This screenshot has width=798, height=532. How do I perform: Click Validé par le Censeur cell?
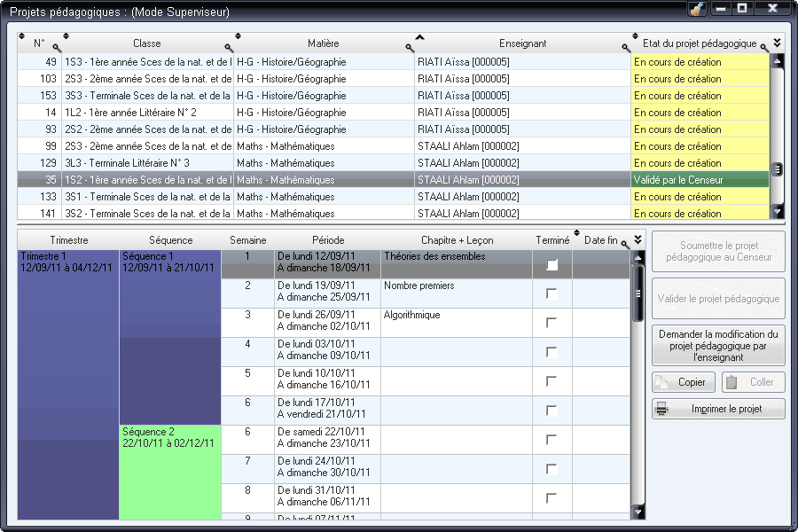point(700,180)
